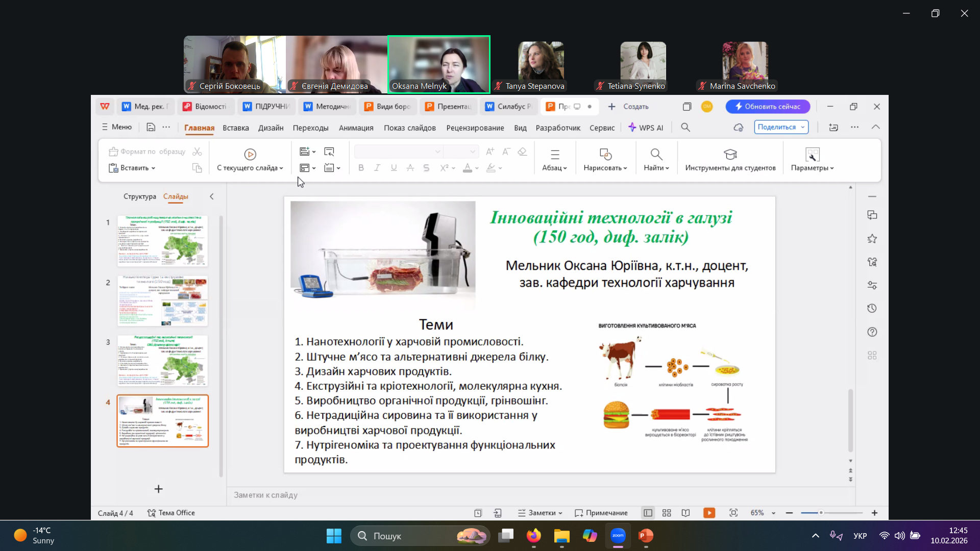Image resolution: width=980 pixels, height=551 pixels.
Task: Switch to the Структура panel tab
Action: tap(139, 196)
